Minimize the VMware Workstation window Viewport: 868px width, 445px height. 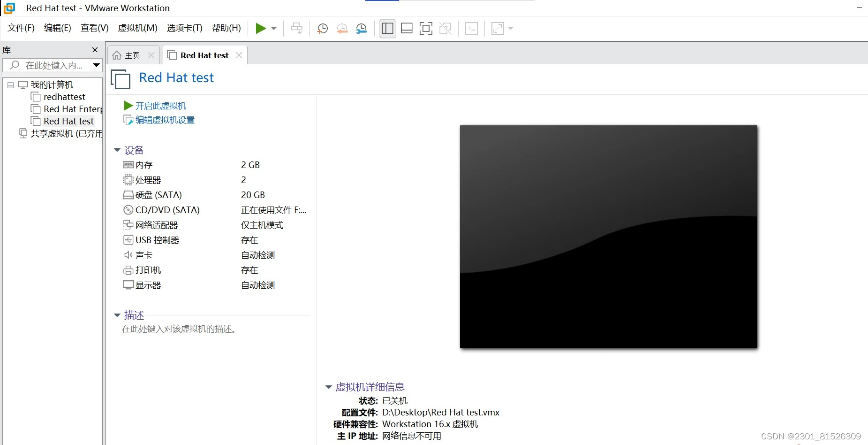tap(859, 8)
